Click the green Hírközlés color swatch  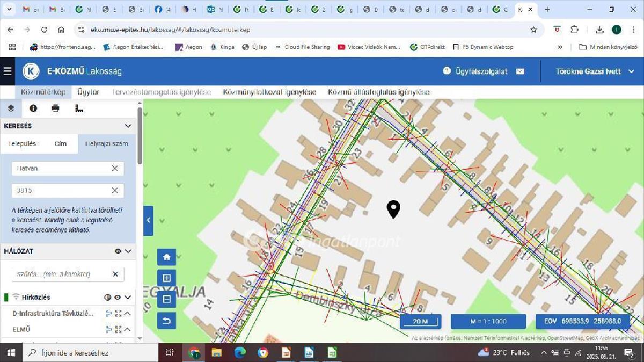click(6, 297)
